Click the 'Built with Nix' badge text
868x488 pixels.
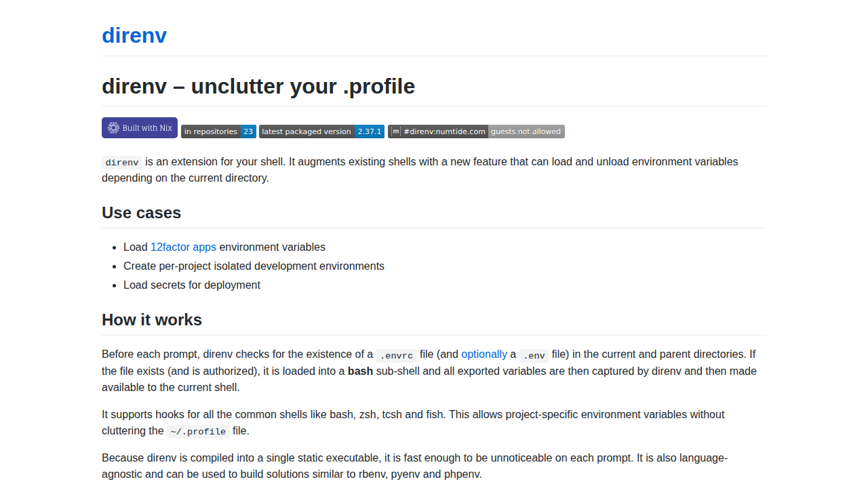click(x=147, y=128)
